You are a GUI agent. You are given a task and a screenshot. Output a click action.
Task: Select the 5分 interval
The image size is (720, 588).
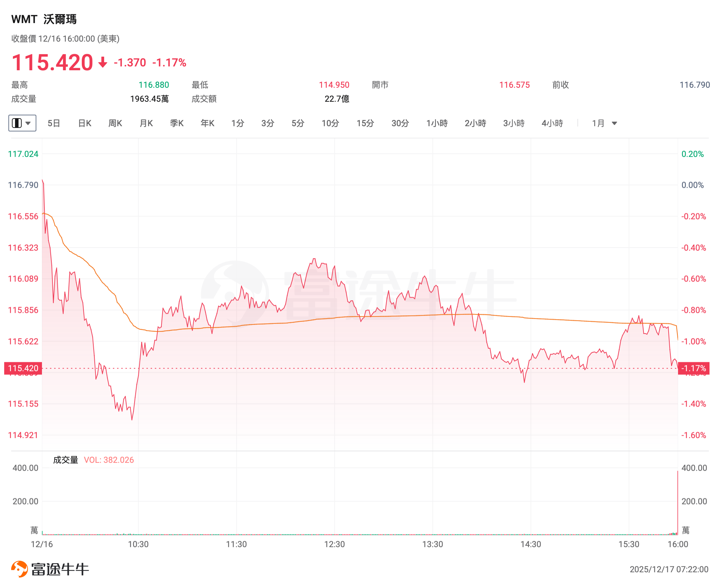(x=298, y=123)
